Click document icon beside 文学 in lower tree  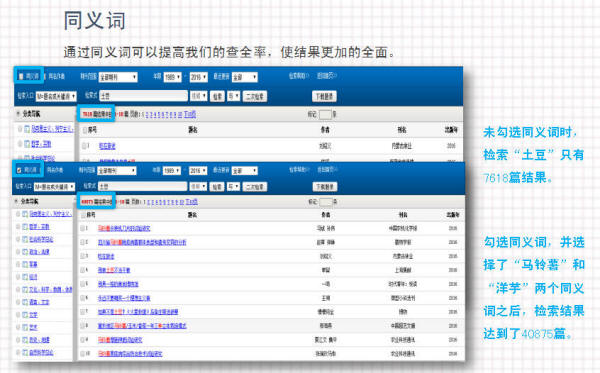point(25,315)
